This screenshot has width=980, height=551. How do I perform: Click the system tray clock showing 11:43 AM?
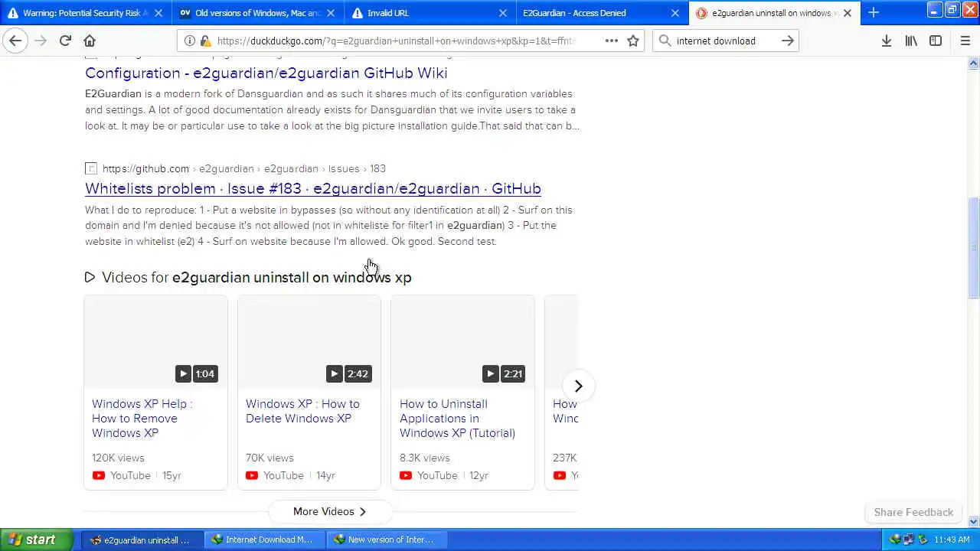coord(952,540)
